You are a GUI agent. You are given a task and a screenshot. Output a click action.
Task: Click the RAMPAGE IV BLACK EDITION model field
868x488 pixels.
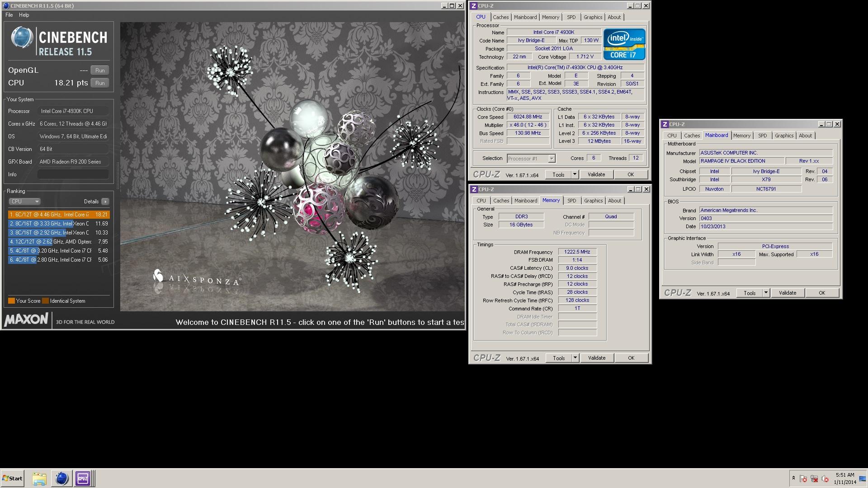click(x=741, y=161)
